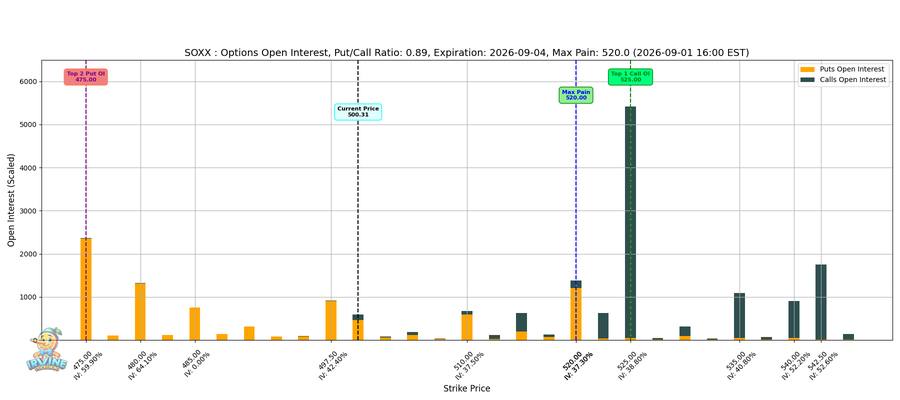Click the Top 1 Call OI 525.00 annotation
Screen dimensions: 900x400
pos(630,76)
